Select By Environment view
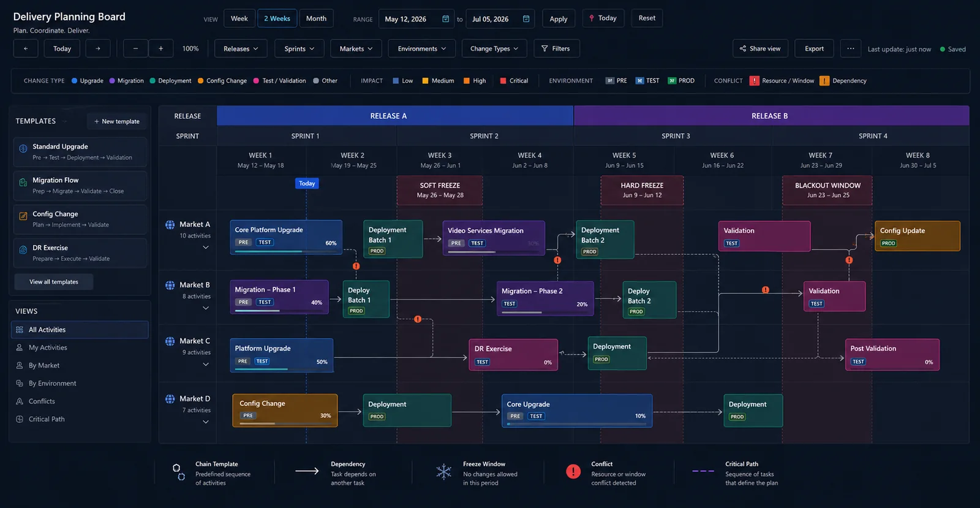Image resolution: width=980 pixels, height=508 pixels. click(x=80, y=384)
